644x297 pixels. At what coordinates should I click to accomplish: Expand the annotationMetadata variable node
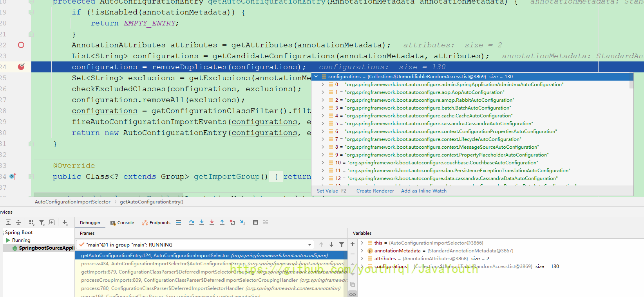pos(362,251)
